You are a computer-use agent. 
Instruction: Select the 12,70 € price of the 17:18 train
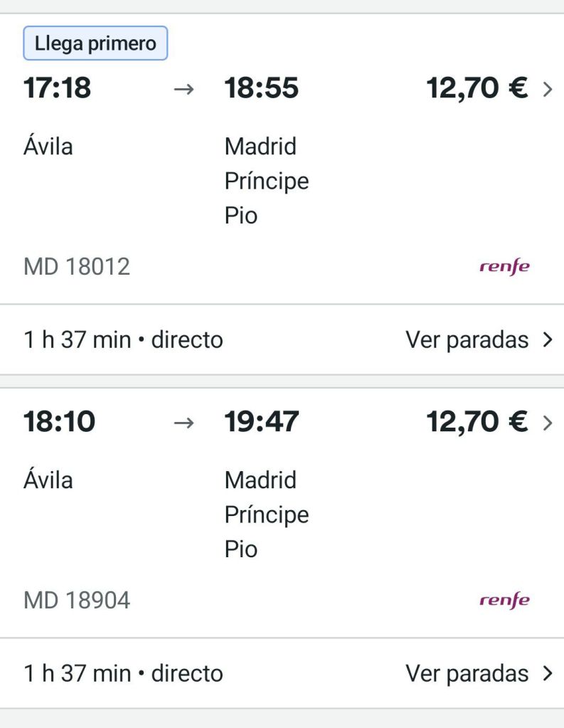(477, 89)
